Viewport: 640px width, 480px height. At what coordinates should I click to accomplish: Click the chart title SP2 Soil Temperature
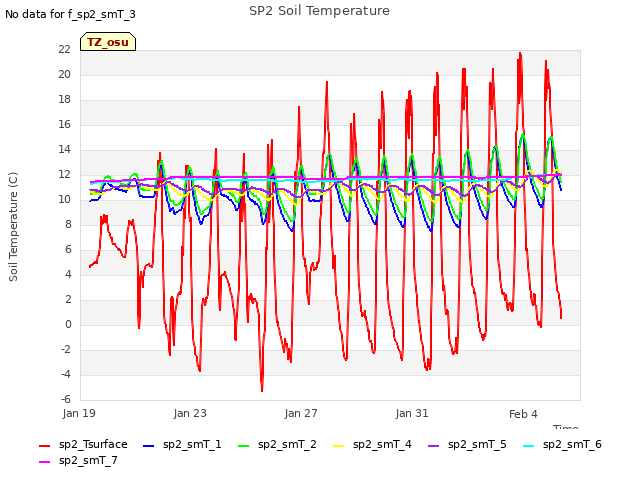pyautogui.click(x=319, y=11)
